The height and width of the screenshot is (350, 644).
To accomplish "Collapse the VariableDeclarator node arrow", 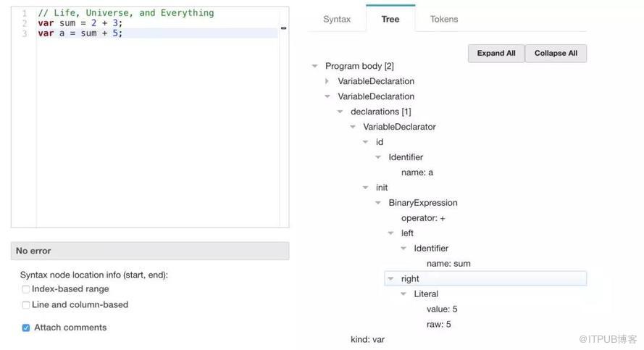I will [x=353, y=127].
